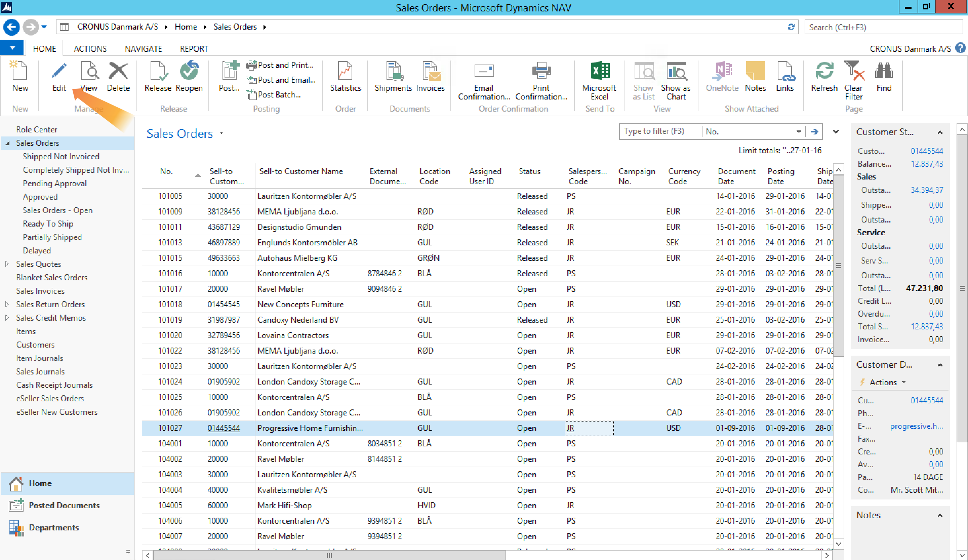Open the Shipments documents
This screenshot has width=968, height=560.
[x=393, y=76]
